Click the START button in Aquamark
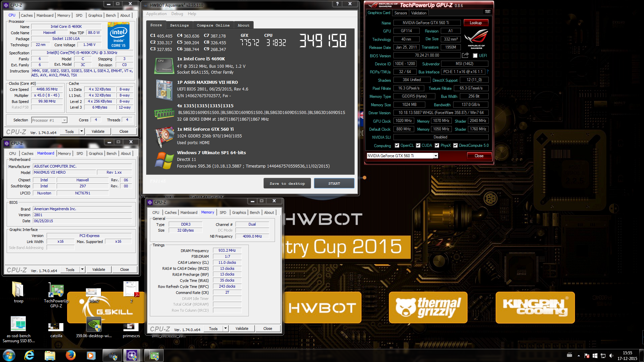 pyautogui.click(x=334, y=183)
